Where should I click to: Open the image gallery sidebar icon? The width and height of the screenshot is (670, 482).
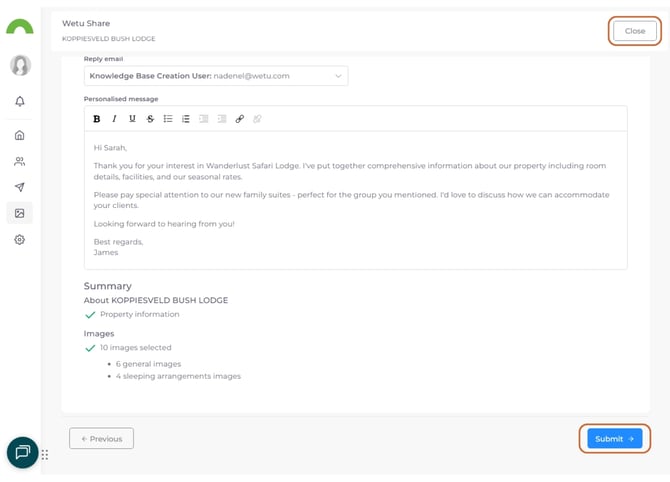(20, 213)
